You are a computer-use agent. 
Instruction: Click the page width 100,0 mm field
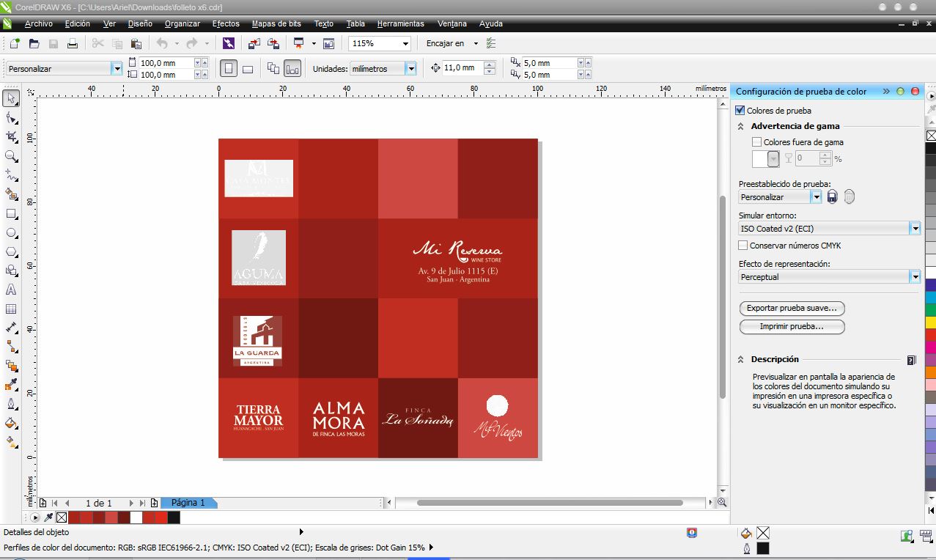(166, 63)
